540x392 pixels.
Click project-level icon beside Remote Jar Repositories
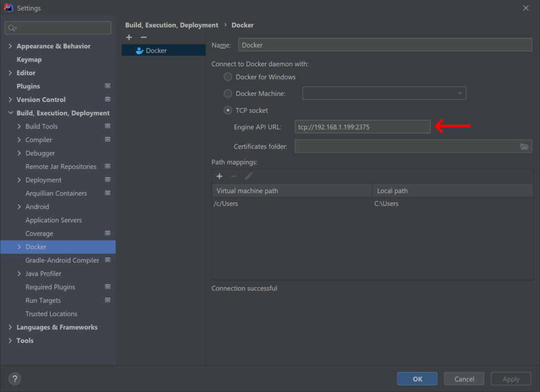(x=108, y=166)
